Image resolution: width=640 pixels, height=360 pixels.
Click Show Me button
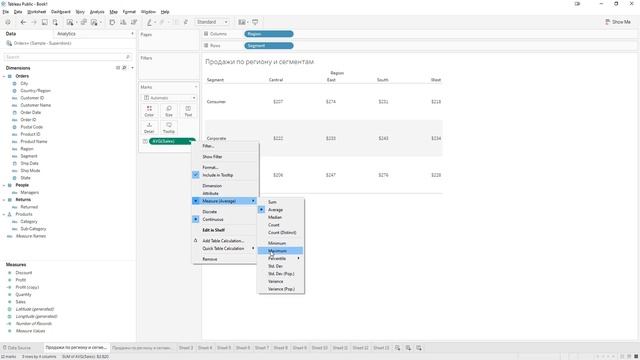coord(618,22)
